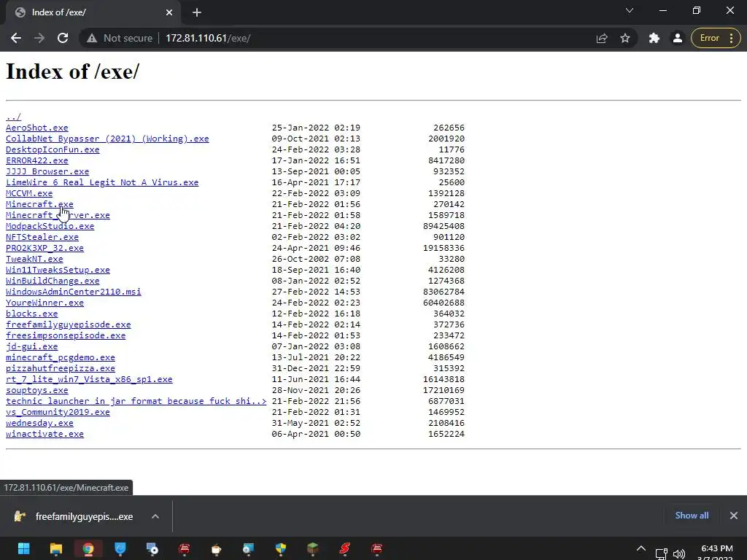
Task: Reload the page with the refresh icon
Action: point(63,38)
